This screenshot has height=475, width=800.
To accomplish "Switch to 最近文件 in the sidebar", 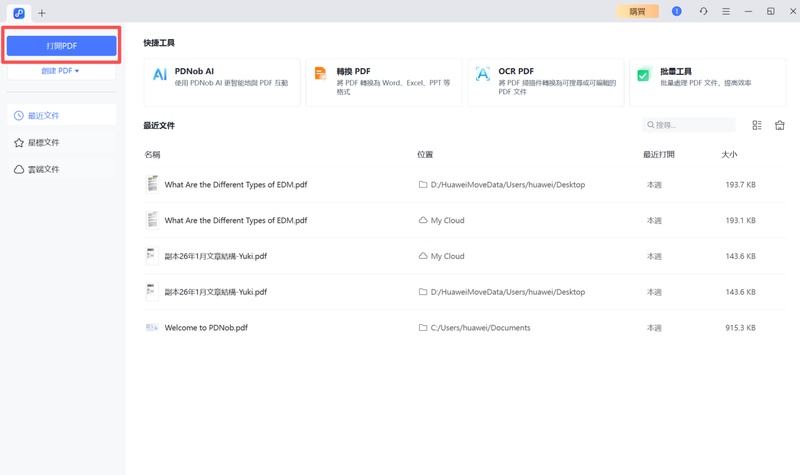I will point(61,116).
